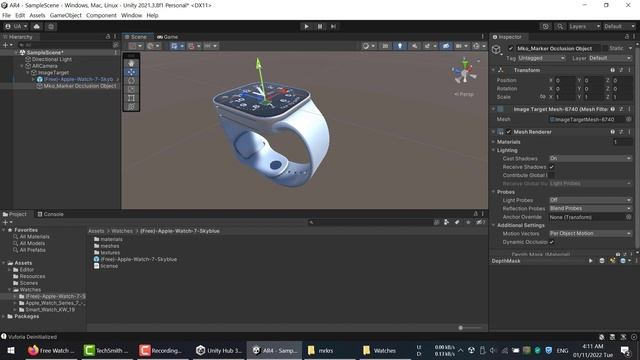Screen dimensions: 640x360
Task: Open the Tag dropdown (Untagged)
Action: (x=542, y=58)
